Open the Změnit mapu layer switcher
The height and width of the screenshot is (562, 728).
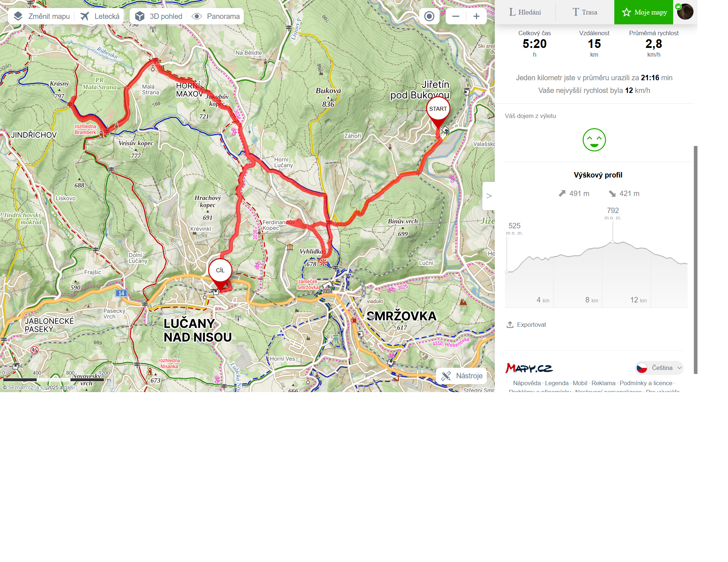(41, 16)
